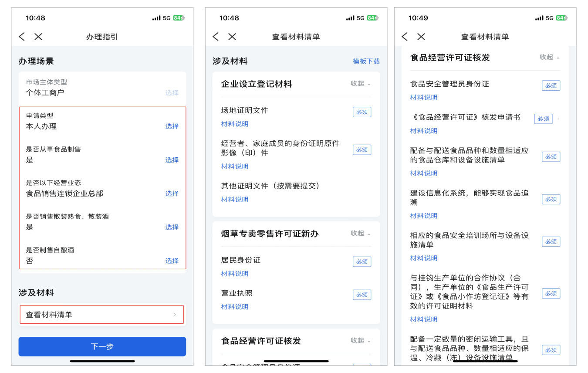Open 选择 for 是否从事食品制售

(172, 160)
